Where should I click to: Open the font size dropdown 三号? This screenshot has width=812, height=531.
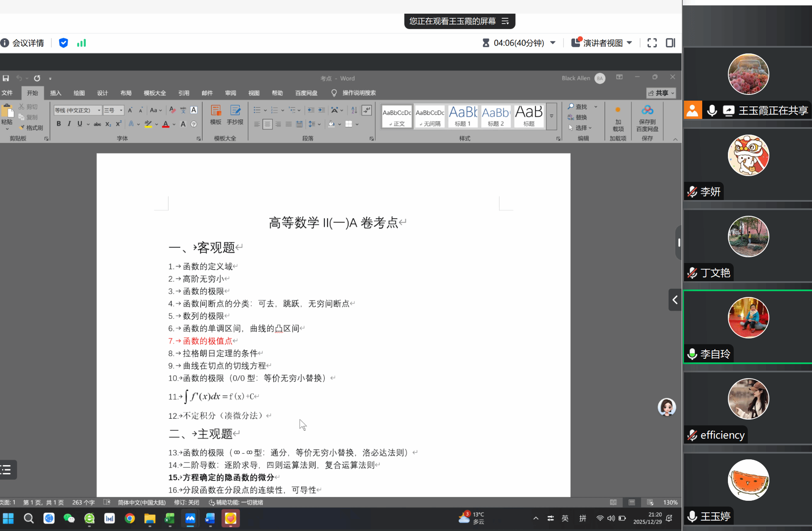pyautogui.click(x=121, y=110)
